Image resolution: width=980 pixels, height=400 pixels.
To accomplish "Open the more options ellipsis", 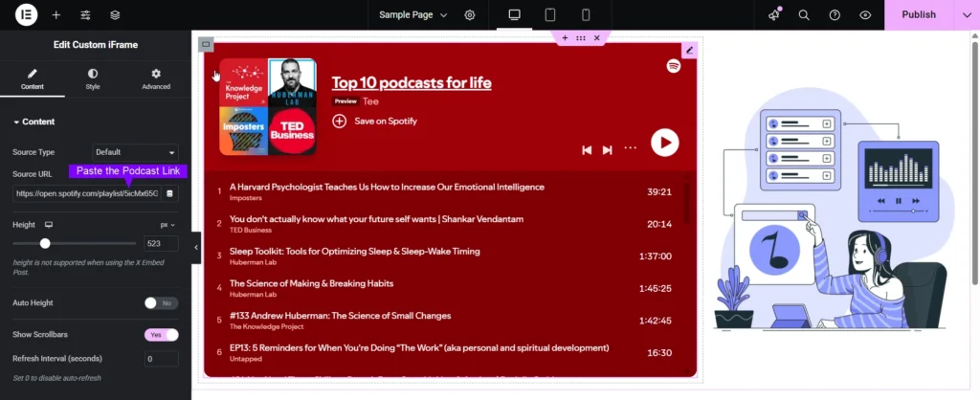I will (x=630, y=148).
